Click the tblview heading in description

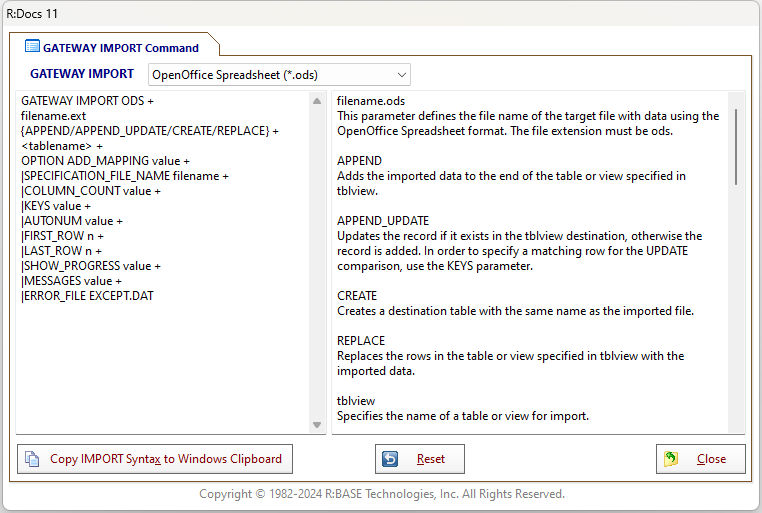(x=356, y=401)
